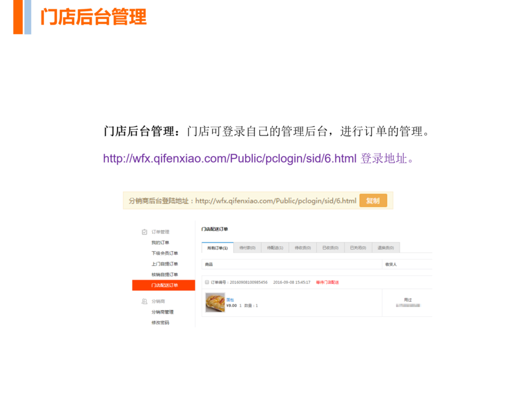The image size is (532, 399).
Task: Tick the checkbox beside order 20160908100985456
Action: pos(207,282)
